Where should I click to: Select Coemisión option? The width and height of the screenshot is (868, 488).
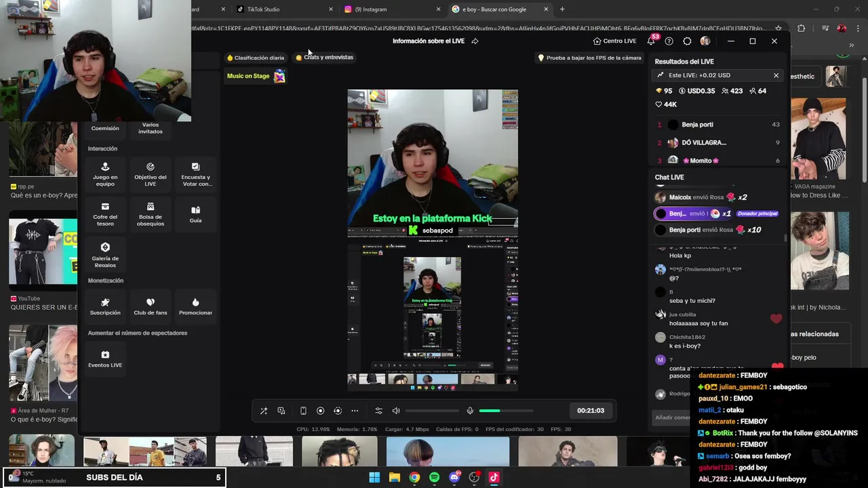tap(105, 127)
